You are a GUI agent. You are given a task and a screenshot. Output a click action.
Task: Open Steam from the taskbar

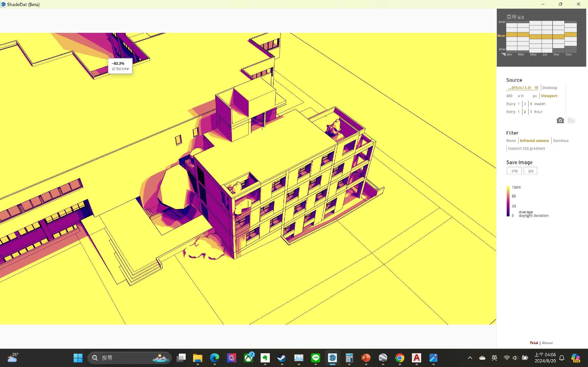click(x=282, y=358)
